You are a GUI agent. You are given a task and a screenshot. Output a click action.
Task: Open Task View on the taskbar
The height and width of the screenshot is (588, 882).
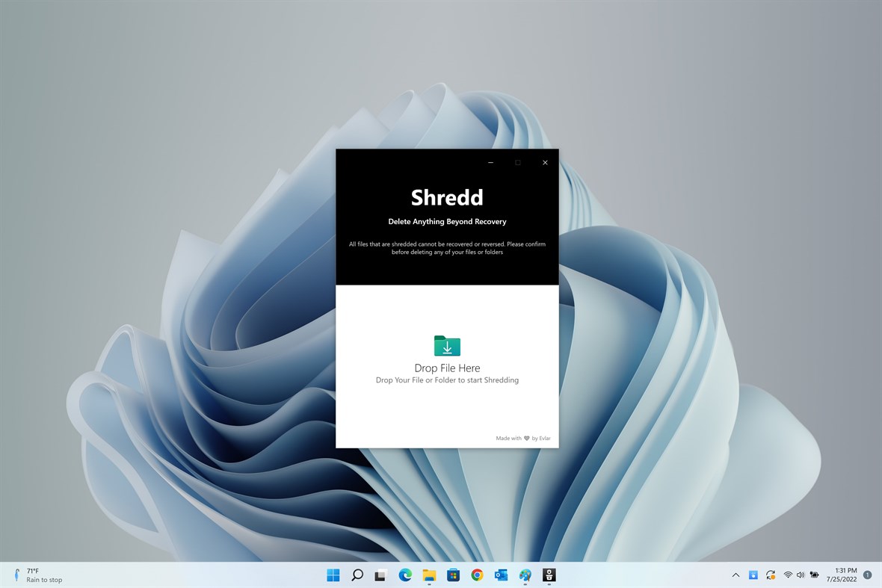tap(381, 575)
